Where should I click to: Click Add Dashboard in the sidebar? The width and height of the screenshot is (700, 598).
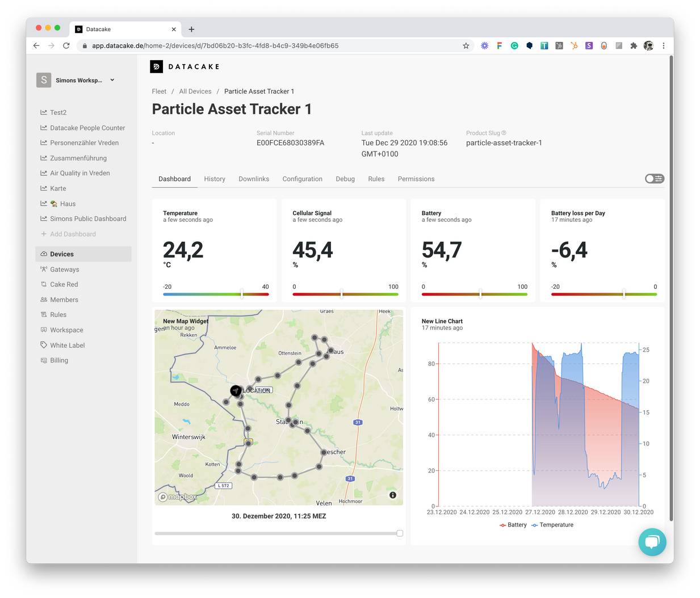(x=69, y=234)
